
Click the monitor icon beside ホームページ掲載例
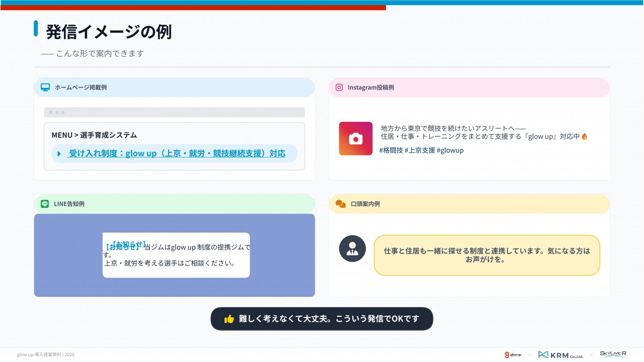(45, 87)
